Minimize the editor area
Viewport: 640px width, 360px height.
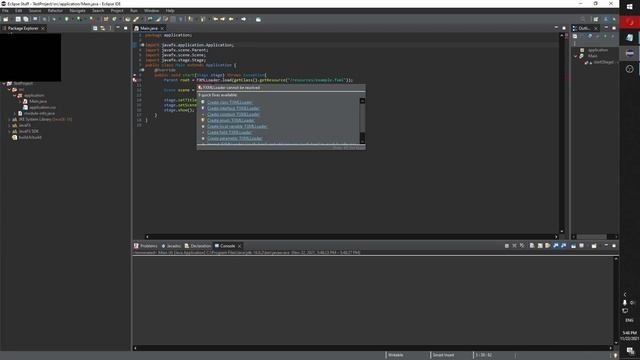coord(556,28)
